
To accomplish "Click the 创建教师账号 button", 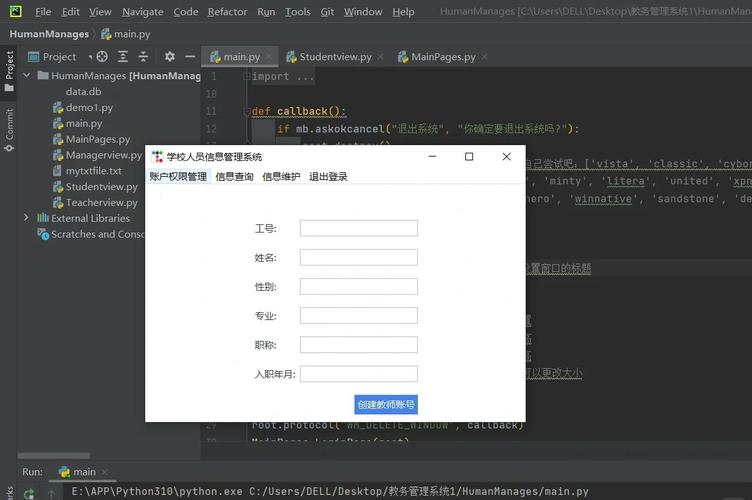I will [386, 405].
